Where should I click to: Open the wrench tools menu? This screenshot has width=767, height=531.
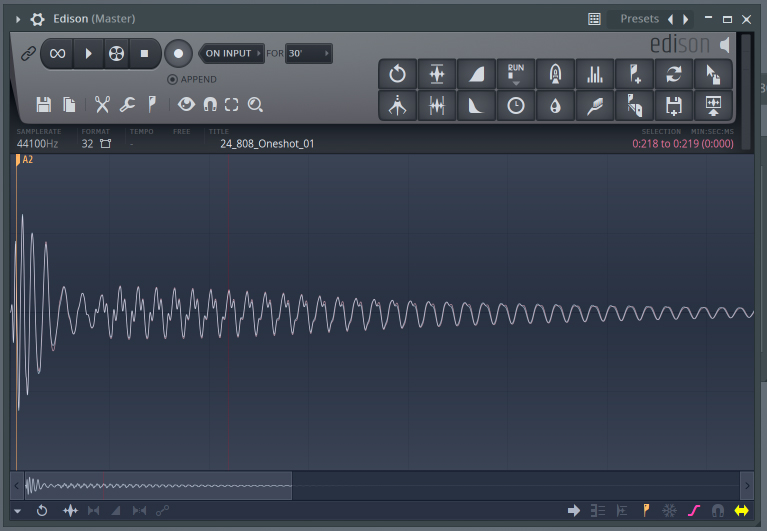127,105
